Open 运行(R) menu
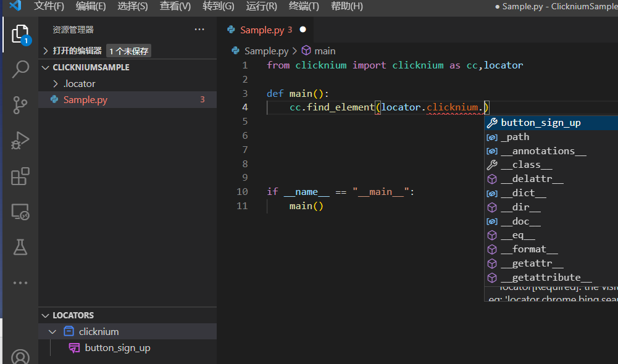The height and width of the screenshot is (364, 618). click(x=261, y=6)
